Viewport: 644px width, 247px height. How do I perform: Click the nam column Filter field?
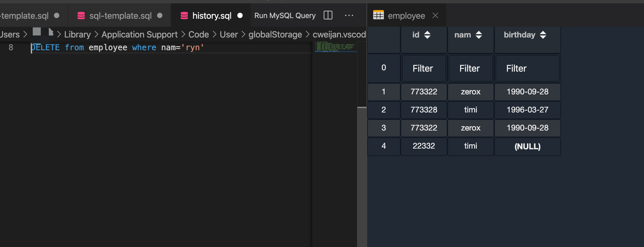[470, 69]
